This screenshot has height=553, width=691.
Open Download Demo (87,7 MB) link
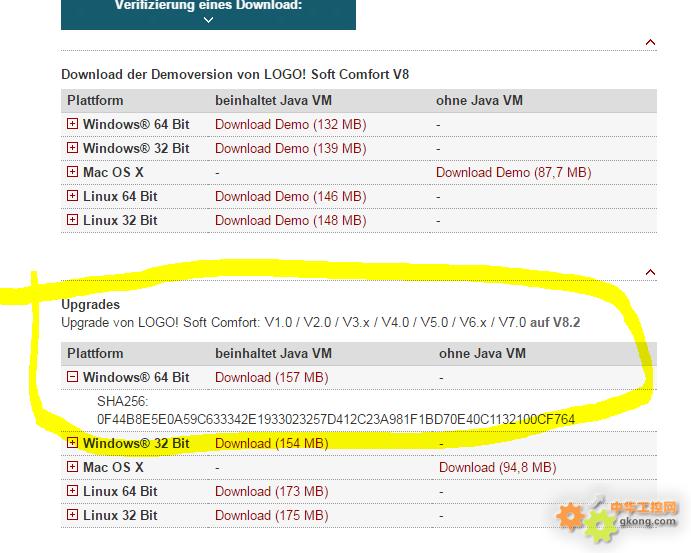pos(513,173)
